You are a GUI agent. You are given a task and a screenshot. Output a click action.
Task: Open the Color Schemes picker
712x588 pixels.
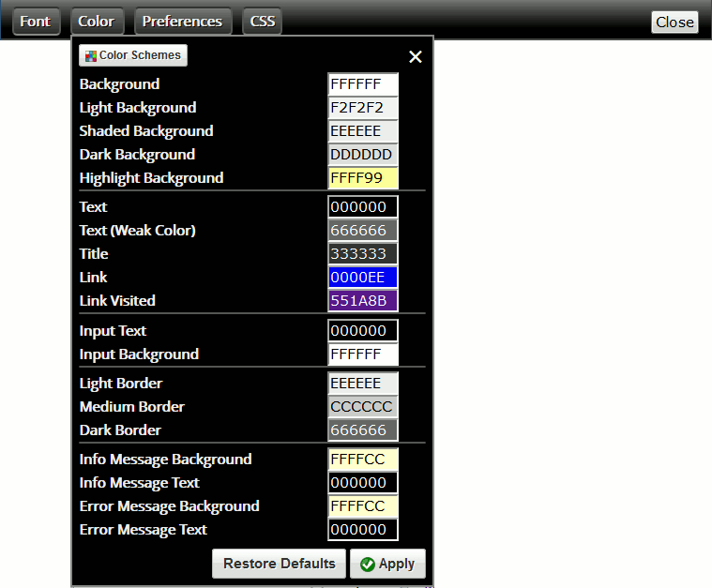133,56
